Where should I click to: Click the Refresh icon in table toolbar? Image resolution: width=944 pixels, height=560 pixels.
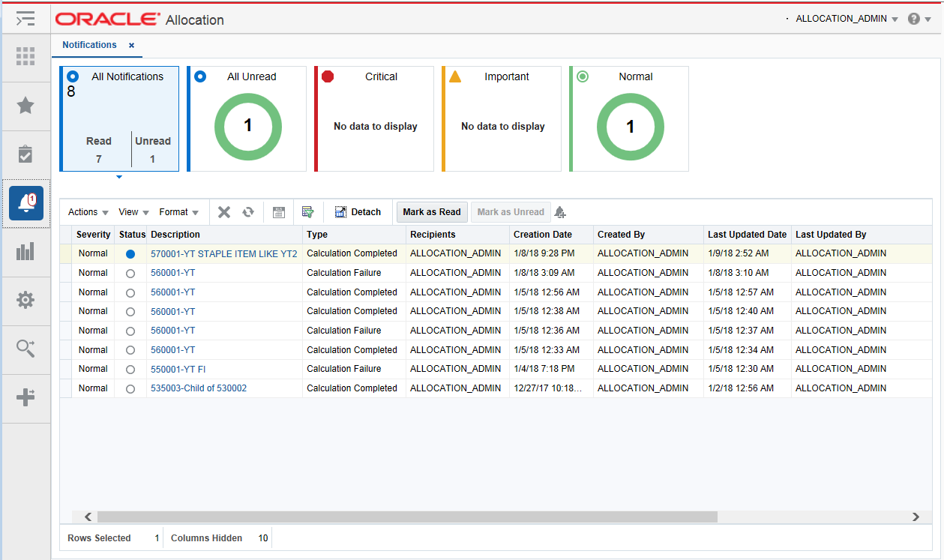pyautogui.click(x=248, y=212)
